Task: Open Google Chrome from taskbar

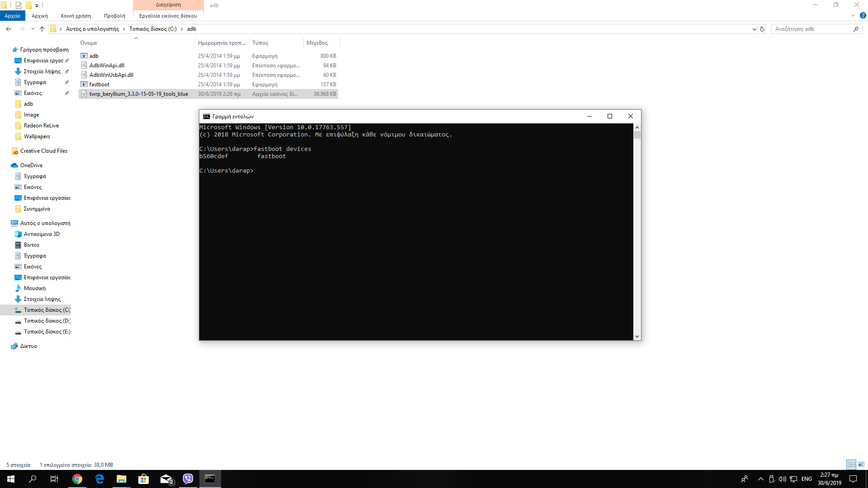Action: coord(77,479)
